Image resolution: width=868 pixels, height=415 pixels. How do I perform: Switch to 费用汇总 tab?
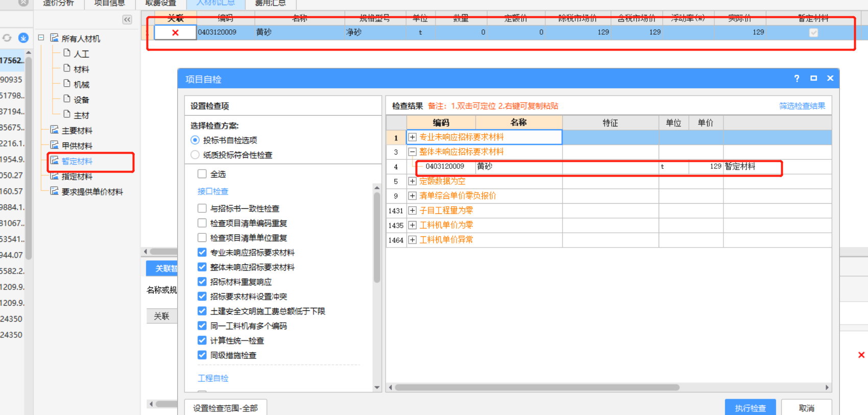(x=271, y=3)
